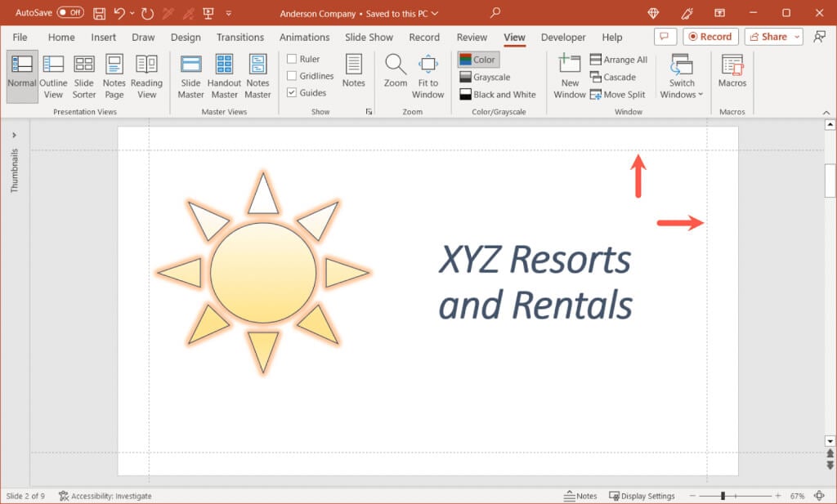Viewport: 837px width, 504px height.
Task: Click Accessibility: Investigate
Action: click(x=105, y=496)
